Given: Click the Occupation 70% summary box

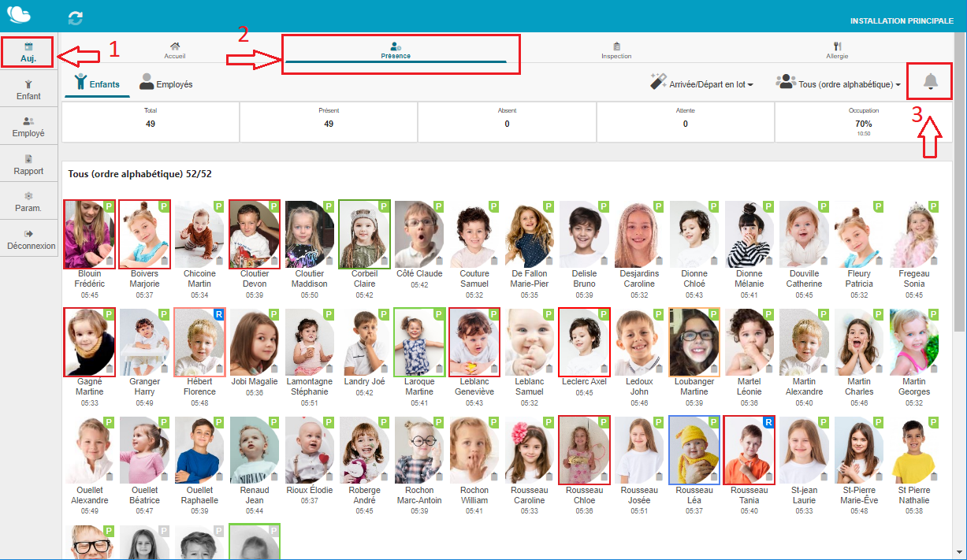Looking at the screenshot, I should point(863,122).
